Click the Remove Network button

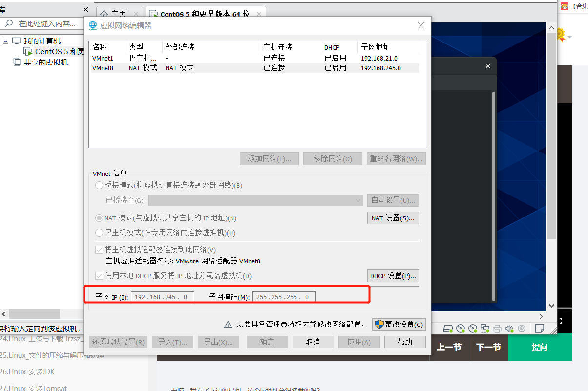point(333,159)
